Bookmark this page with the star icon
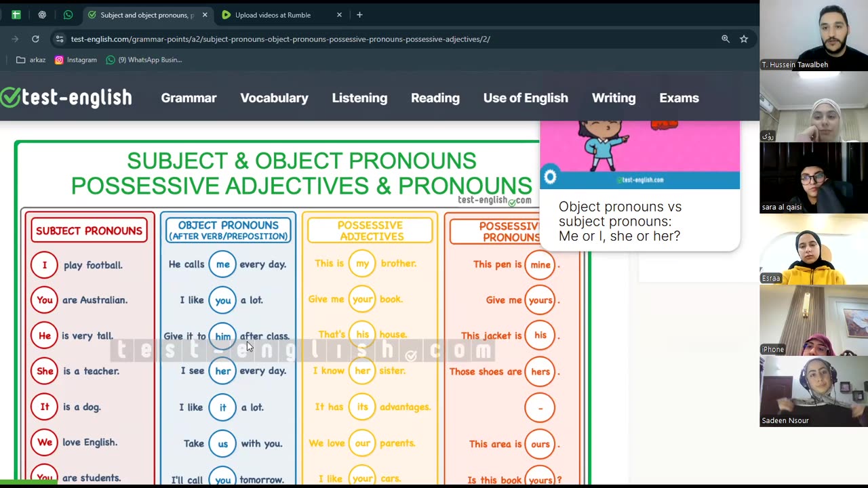The image size is (868, 488). click(x=744, y=39)
